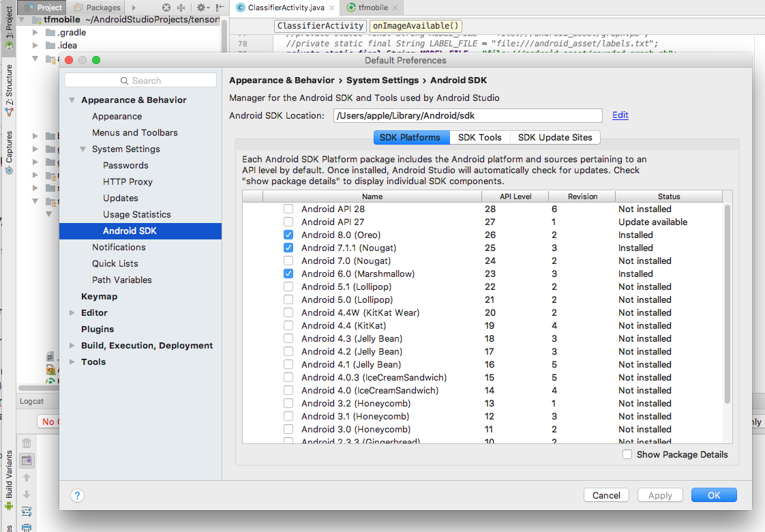This screenshot has height=532, width=765.
Task: Click the Logcat clear trash icon
Action: click(27, 443)
